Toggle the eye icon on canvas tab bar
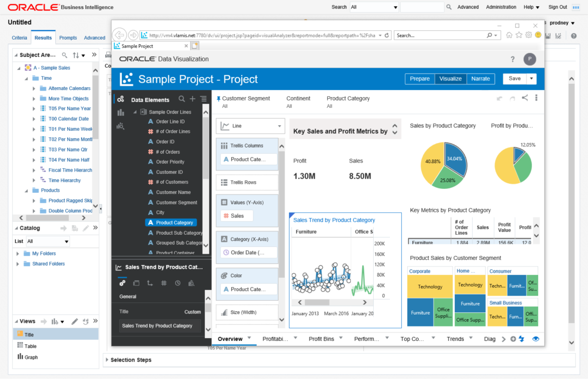The image size is (588, 380). click(536, 339)
